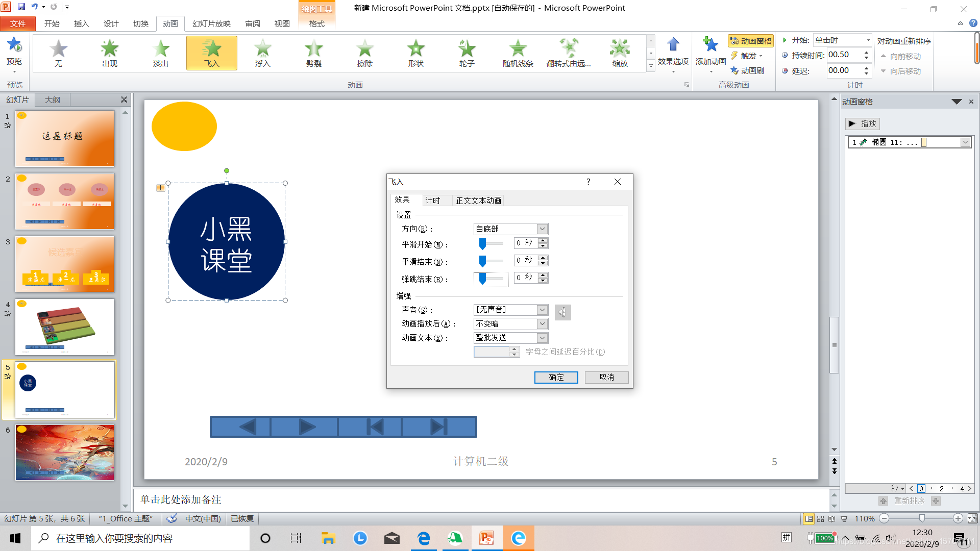Click the 效果选项 arrow icon
Image resolution: width=980 pixels, height=551 pixels.
673,45
